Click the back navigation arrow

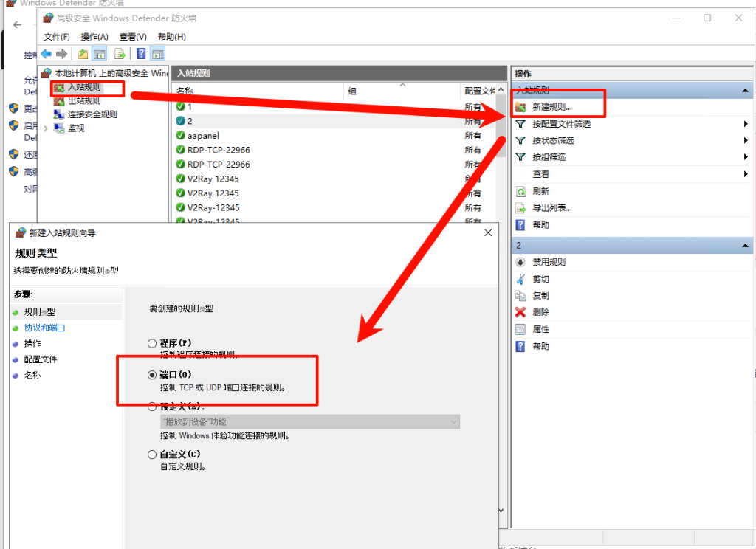point(45,54)
